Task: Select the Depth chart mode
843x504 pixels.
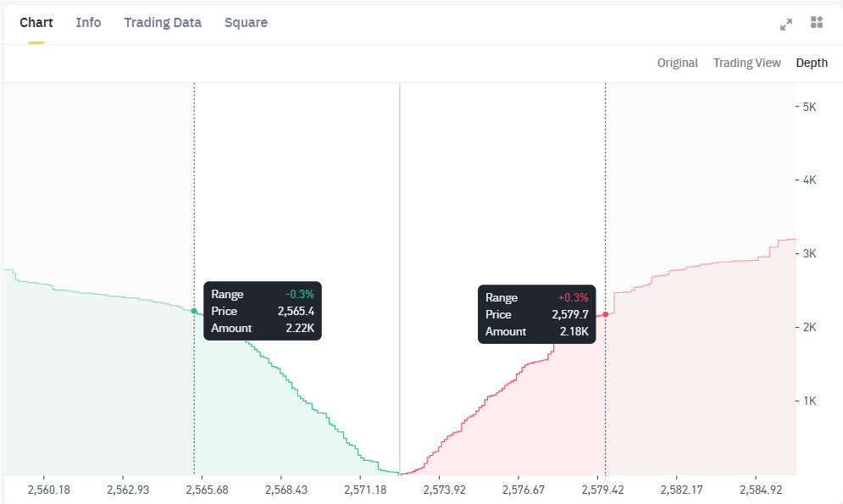Action: pyautogui.click(x=812, y=63)
